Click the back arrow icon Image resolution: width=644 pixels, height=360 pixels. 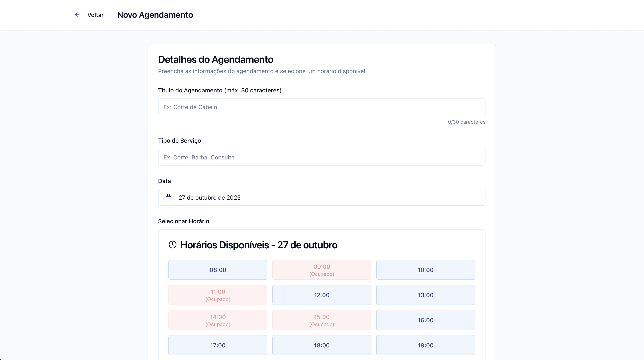pos(77,15)
